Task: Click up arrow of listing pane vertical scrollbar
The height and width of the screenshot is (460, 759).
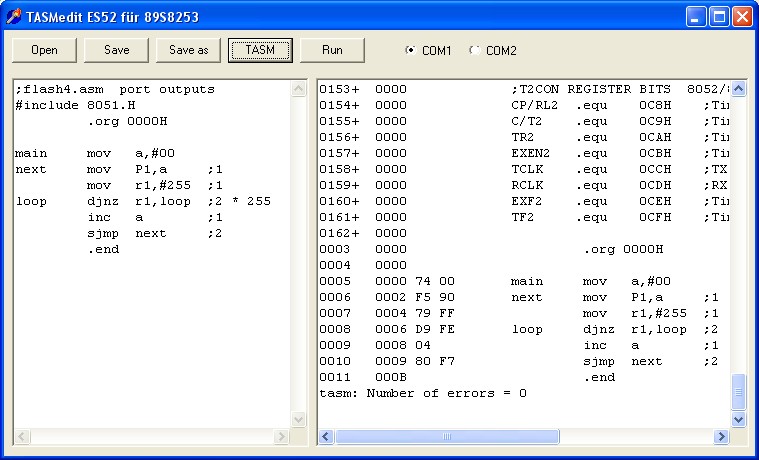Action: (x=739, y=89)
